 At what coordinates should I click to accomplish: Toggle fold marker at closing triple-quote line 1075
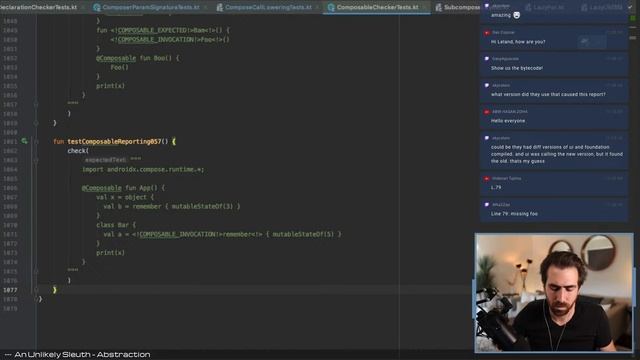click(36, 271)
